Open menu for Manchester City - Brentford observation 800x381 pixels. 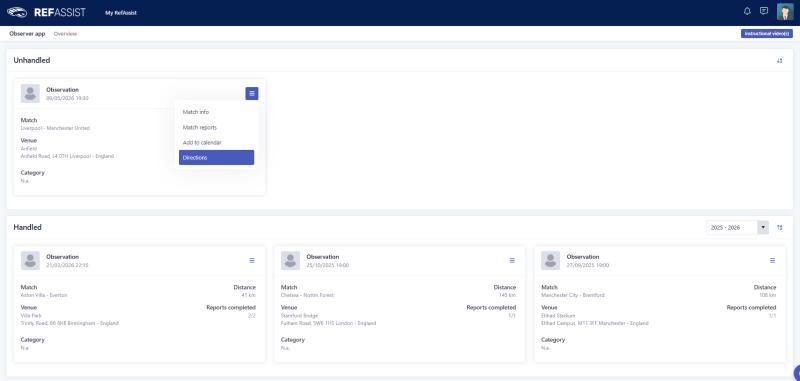point(772,261)
